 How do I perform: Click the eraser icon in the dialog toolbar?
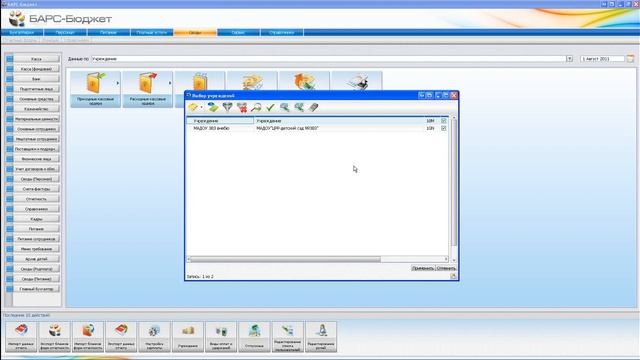tap(313, 107)
